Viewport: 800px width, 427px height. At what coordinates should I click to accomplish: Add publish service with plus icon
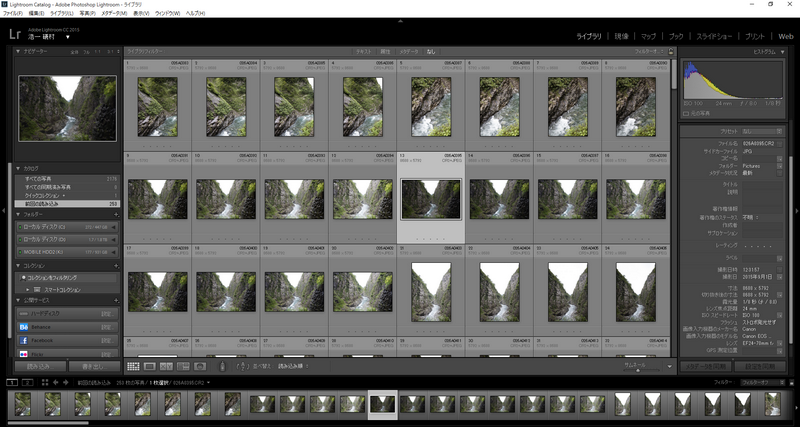(116, 300)
